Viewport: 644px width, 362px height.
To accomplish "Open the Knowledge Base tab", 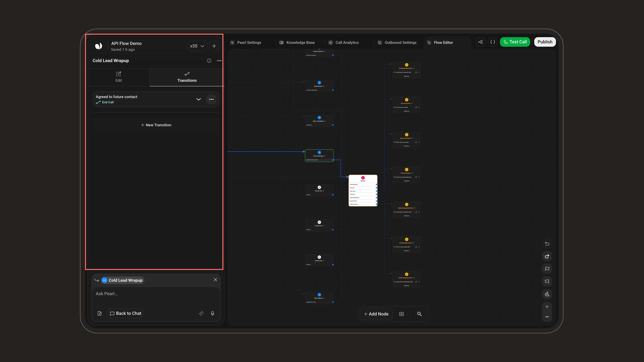I will pyautogui.click(x=297, y=42).
